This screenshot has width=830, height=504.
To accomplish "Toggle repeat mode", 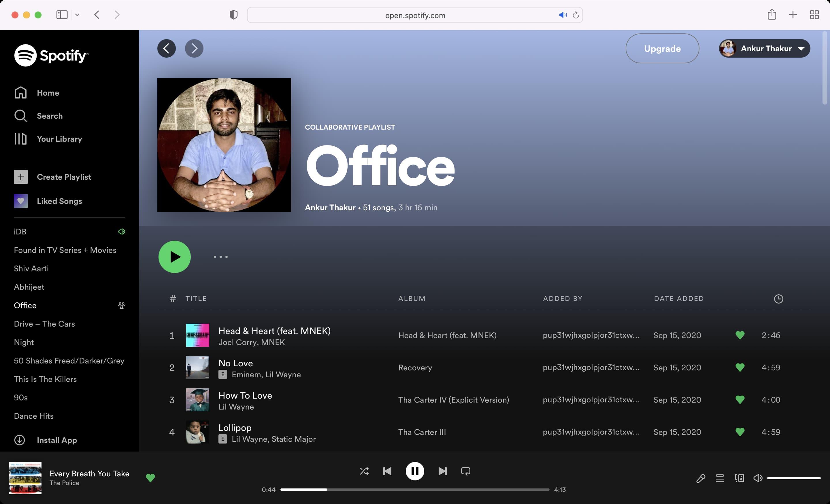I will (x=465, y=471).
